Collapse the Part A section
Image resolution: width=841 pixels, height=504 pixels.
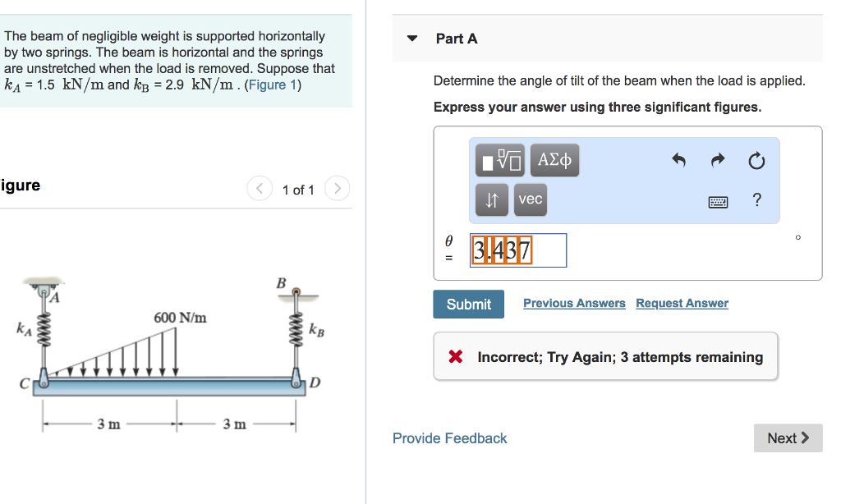411,38
